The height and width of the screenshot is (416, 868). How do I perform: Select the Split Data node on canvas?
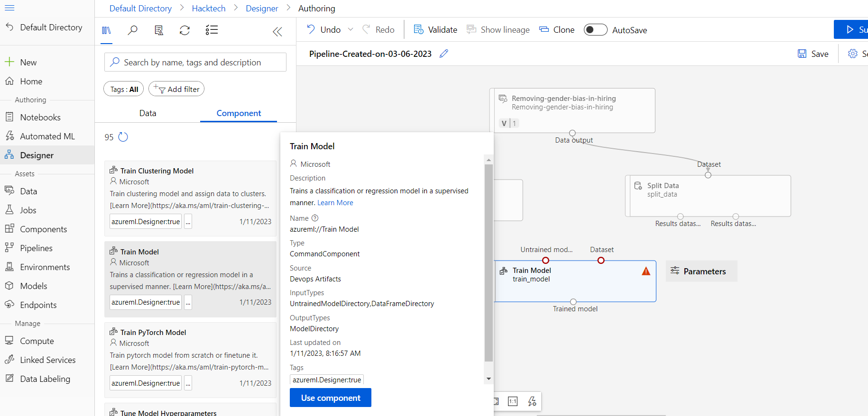pos(708,196)
